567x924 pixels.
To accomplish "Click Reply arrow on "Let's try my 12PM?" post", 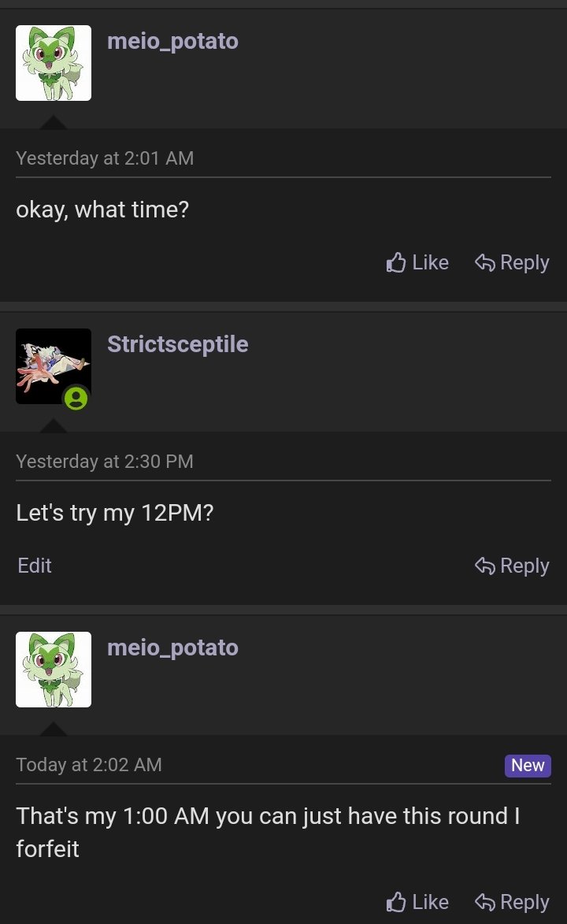I will [x=485, y=566].
